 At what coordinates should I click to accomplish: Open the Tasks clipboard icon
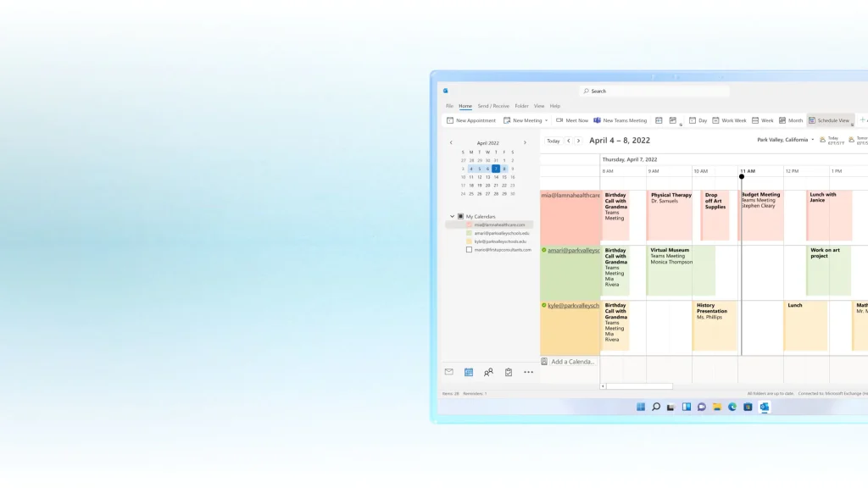509,372
